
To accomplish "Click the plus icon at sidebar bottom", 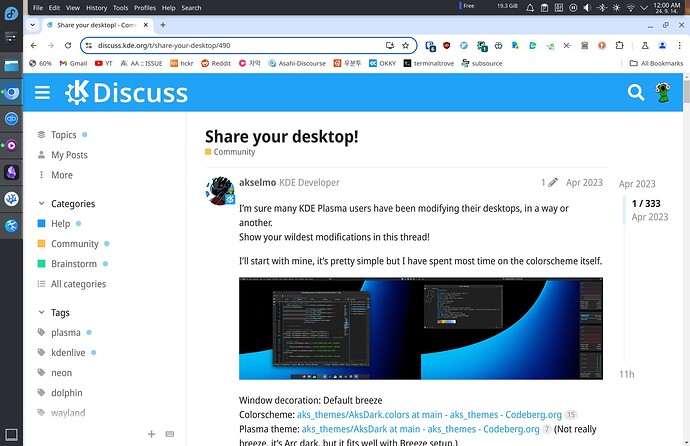I will [151, 434].
